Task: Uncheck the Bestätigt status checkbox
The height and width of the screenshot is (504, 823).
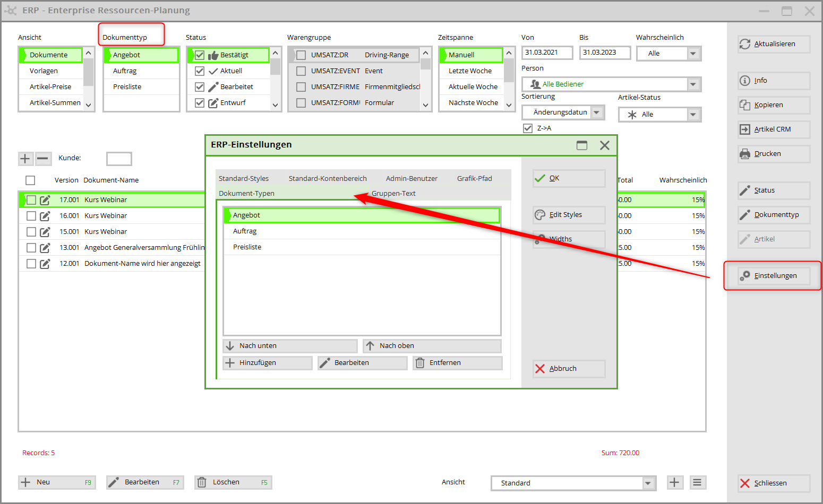Action: (x=200, y=55)
